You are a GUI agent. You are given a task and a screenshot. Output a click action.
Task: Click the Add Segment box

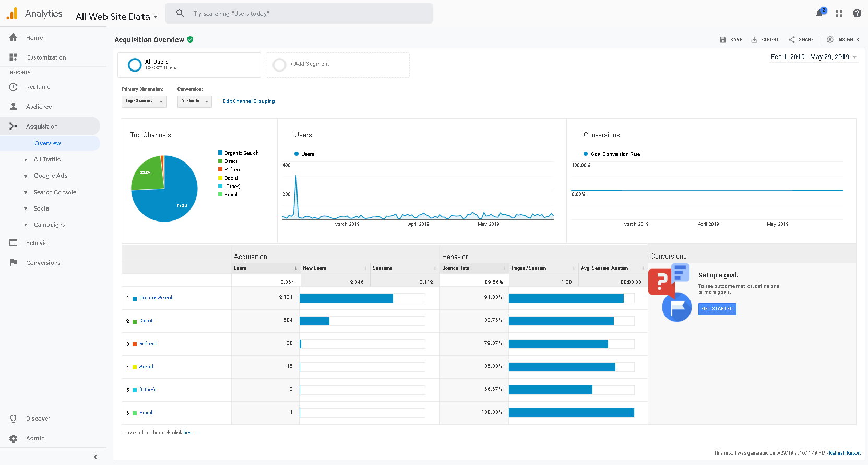pos(338,65)
